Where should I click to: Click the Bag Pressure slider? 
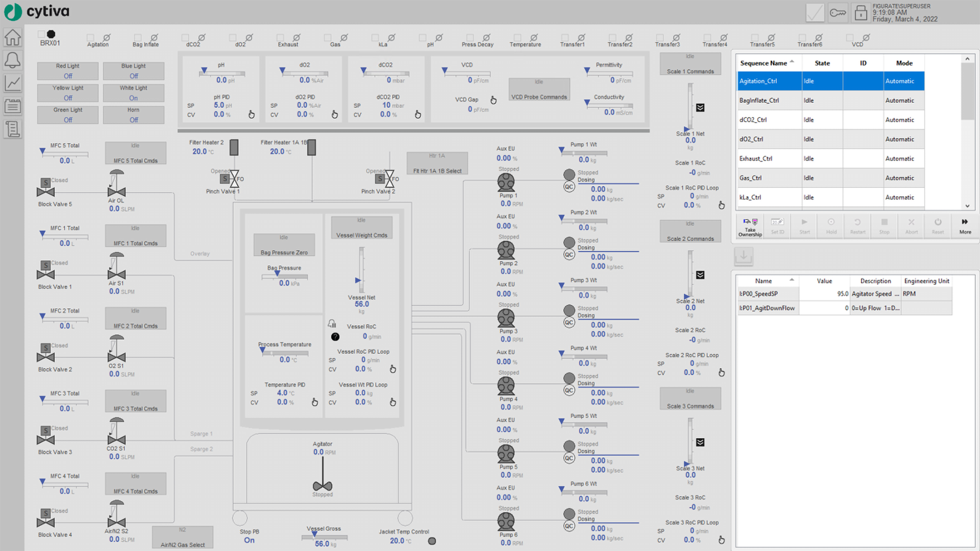click(284, 276)
